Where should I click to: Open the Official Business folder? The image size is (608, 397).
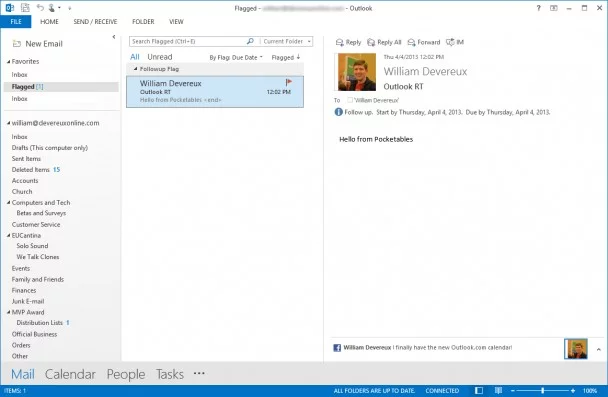pos(34,334)
